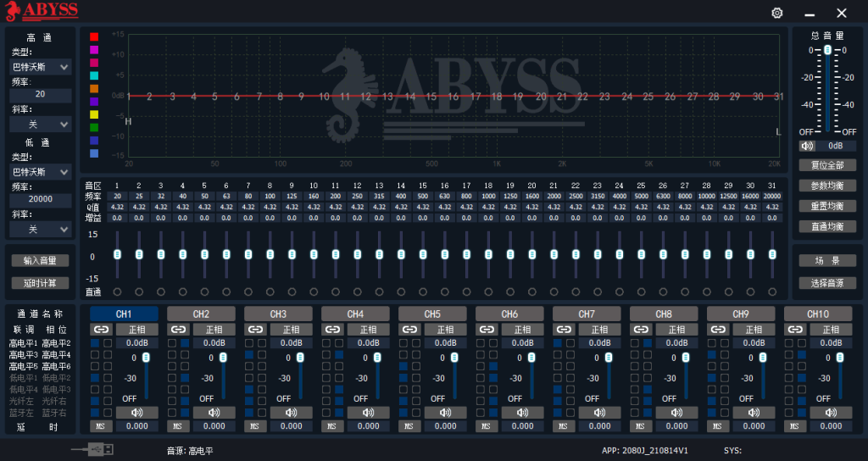This screenshot has width=868, height=461.
Task: Mute CH2 with its speaker icon
Action: [x=214, y=413]
